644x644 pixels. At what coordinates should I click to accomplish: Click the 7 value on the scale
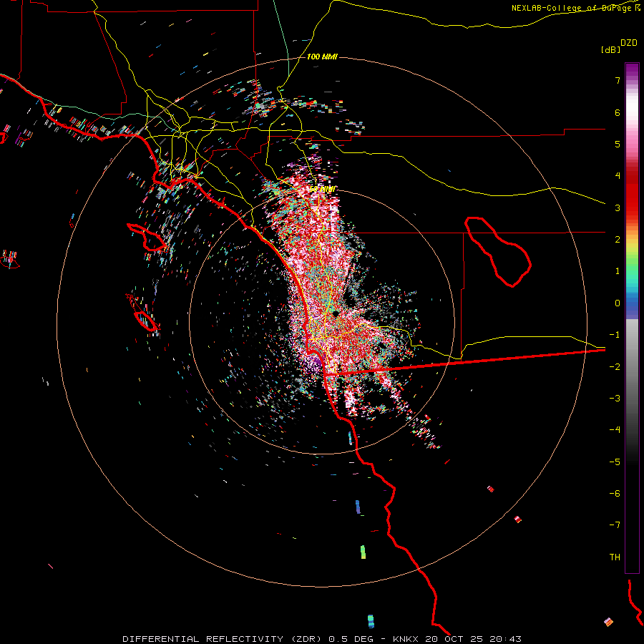[618, 80]
